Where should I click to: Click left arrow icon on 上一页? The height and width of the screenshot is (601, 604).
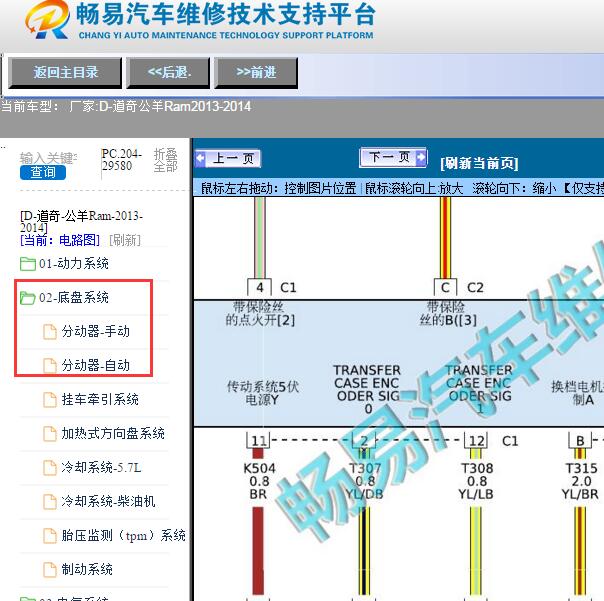pos(201,158)
